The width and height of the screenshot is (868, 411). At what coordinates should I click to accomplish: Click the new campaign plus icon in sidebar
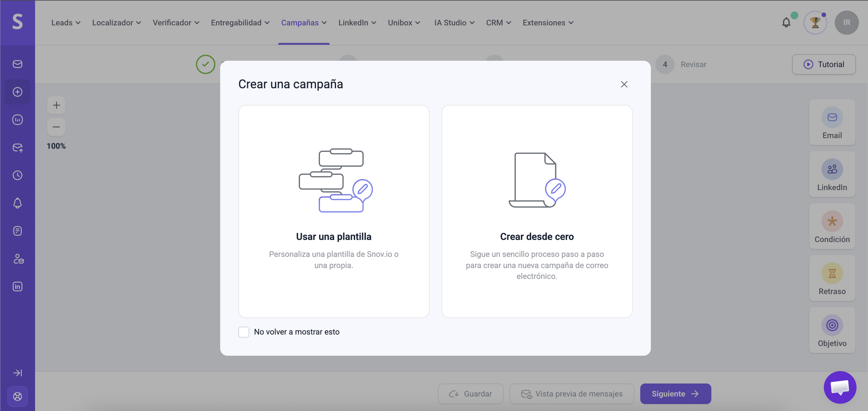[18, 92]
